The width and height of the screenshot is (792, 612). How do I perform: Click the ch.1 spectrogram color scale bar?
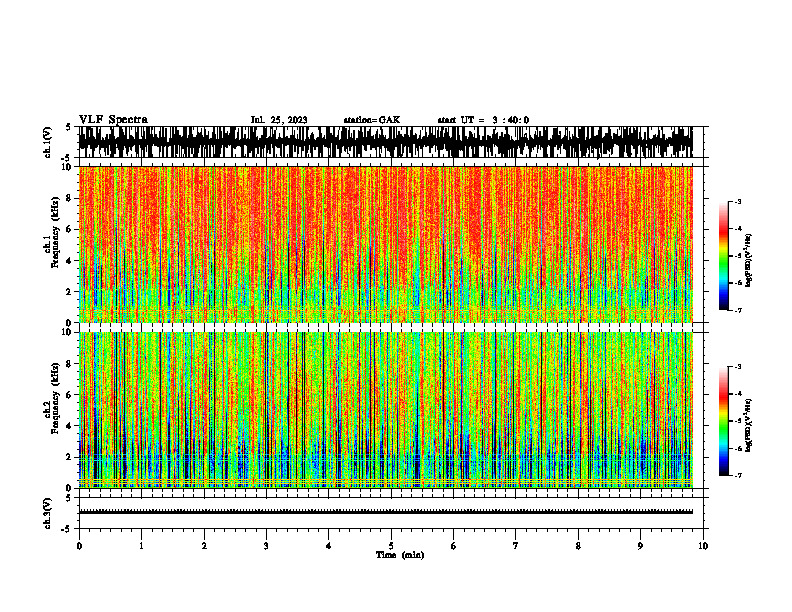pos(723,256)
